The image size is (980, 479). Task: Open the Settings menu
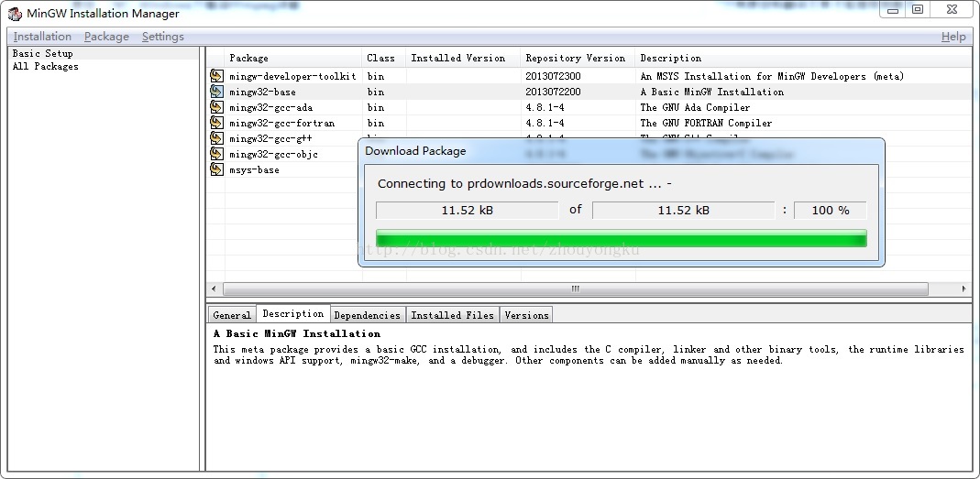point(163,37)
